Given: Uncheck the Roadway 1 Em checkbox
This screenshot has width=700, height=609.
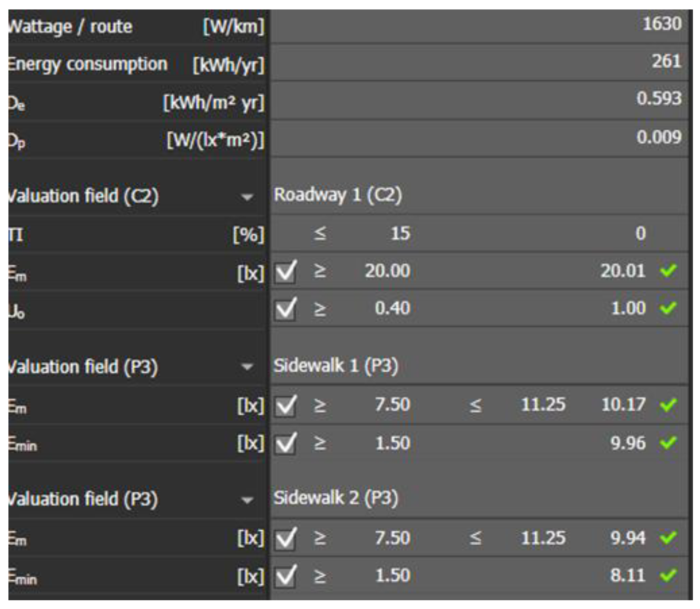Looking at the screenshot, I should tap(285, 272).
